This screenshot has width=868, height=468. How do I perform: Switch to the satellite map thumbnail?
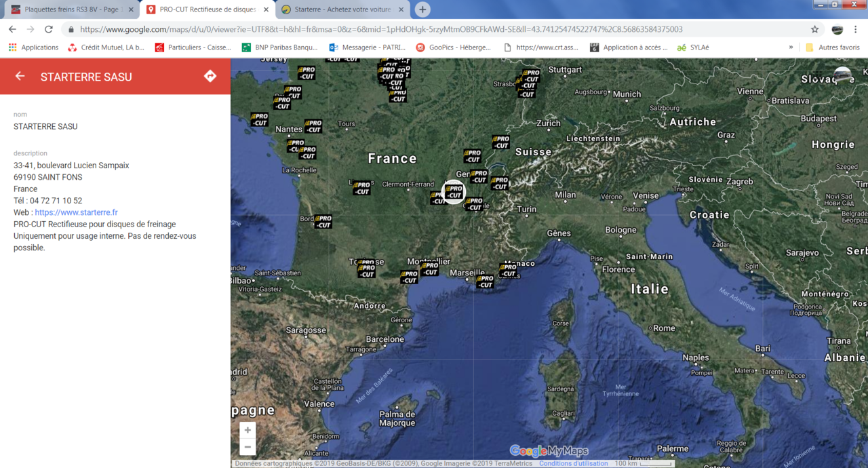click(x=842, y=75)
